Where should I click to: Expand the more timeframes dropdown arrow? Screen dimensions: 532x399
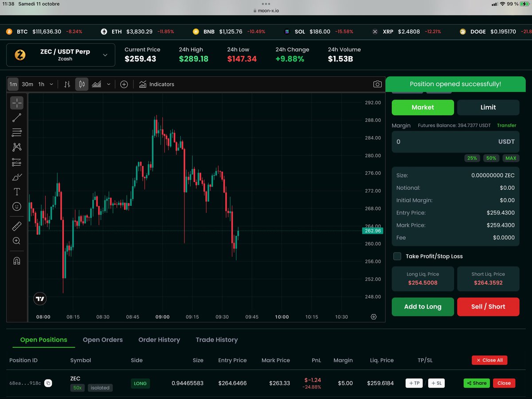[51, 84]
